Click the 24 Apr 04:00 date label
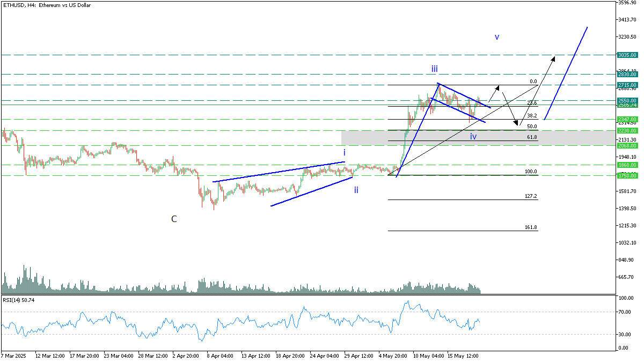644x362 pixels. pyautogui.click(x=325, y=356)
